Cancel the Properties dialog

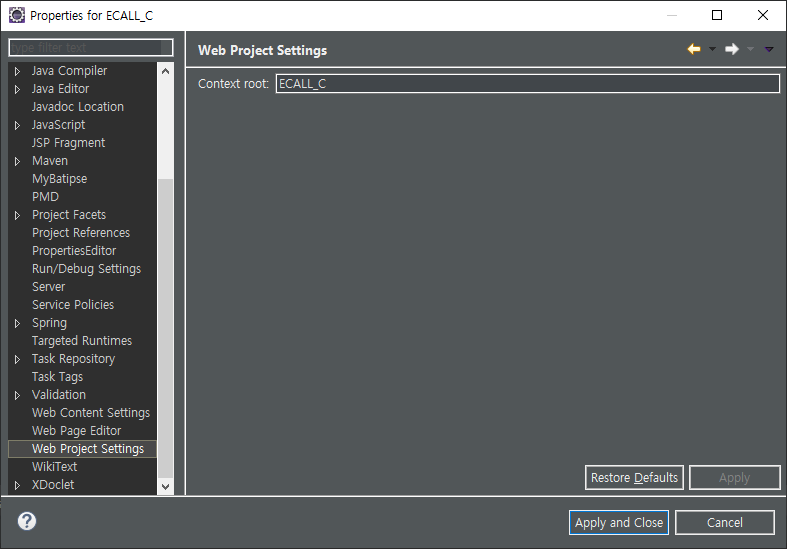(725, 523)
